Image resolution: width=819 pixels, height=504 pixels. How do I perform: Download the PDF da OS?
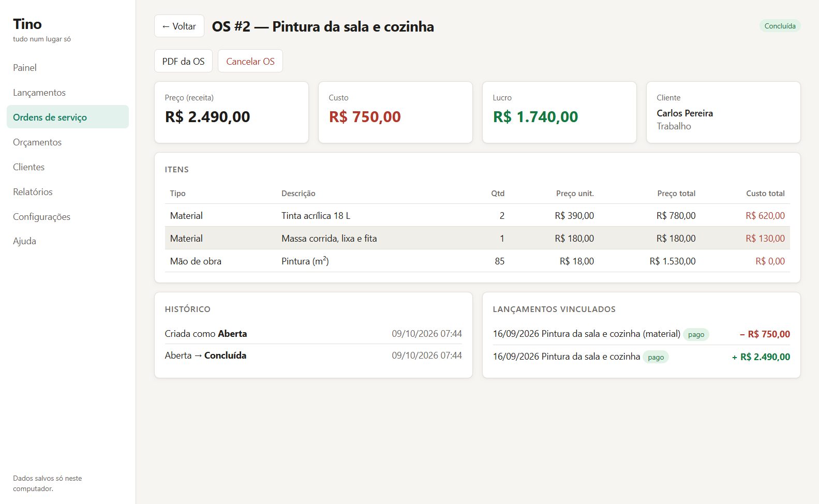[x=183, y=61]
